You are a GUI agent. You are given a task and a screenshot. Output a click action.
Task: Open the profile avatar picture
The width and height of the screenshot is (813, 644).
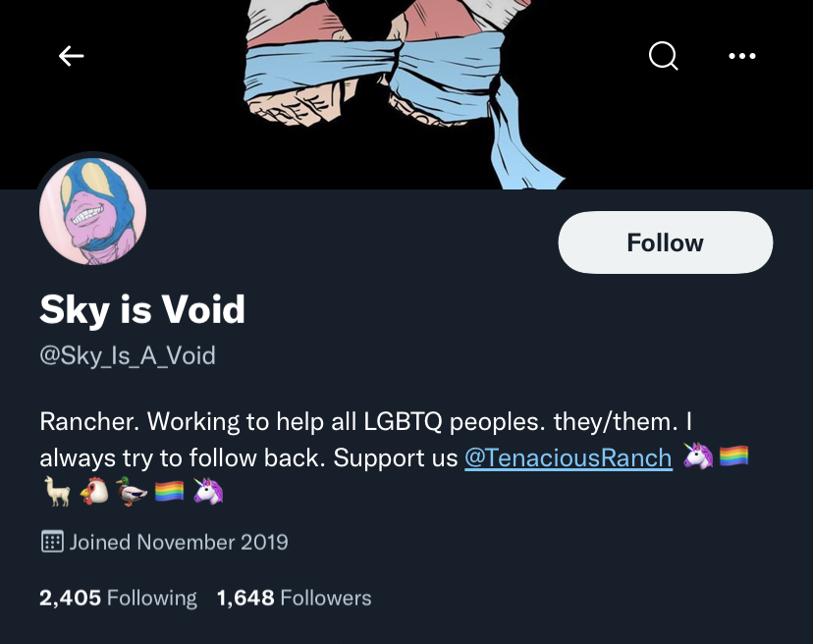[x=93, y=210]
